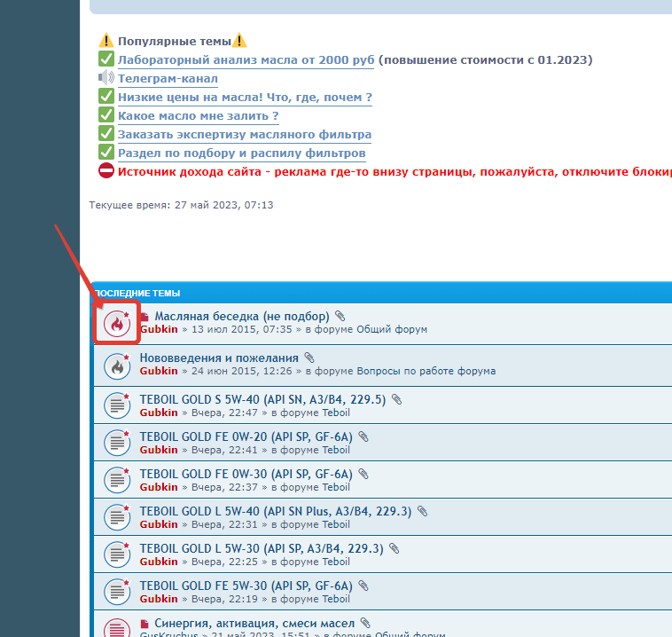Click paperclip icon for TEBOIL GOLD L 5W-30

click(x=395, y=548)
